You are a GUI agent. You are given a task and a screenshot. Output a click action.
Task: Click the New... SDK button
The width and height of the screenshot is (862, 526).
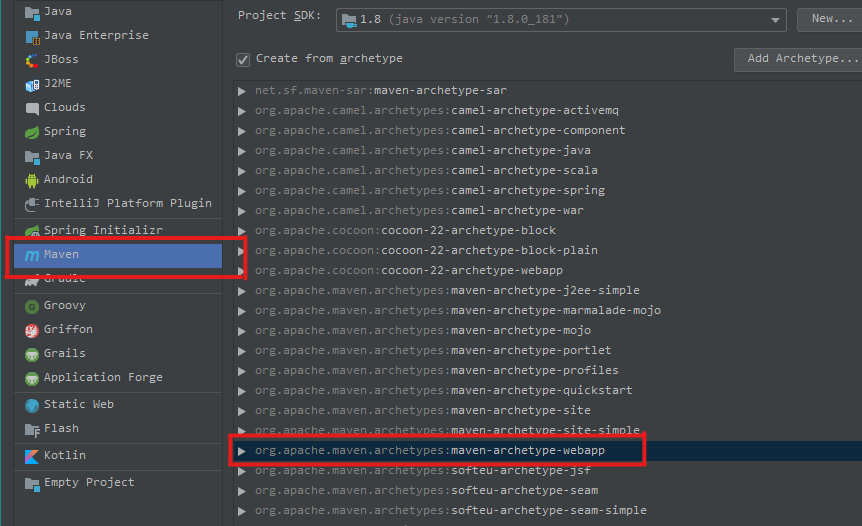tap(831, 19)
